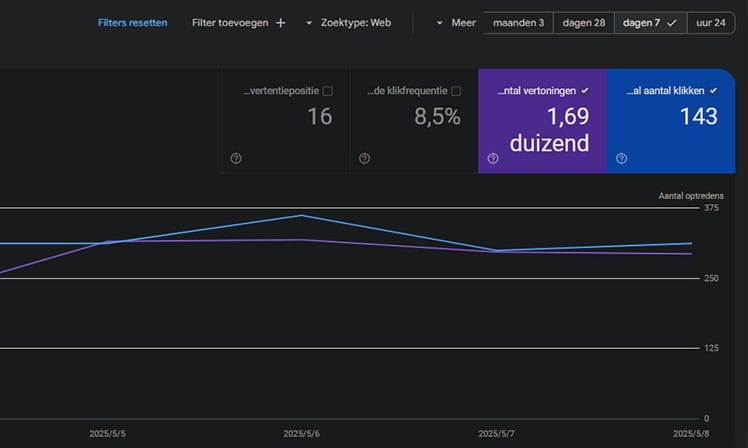
Task: Open help icon in the vertoningen card
Action: coord(493,158)
